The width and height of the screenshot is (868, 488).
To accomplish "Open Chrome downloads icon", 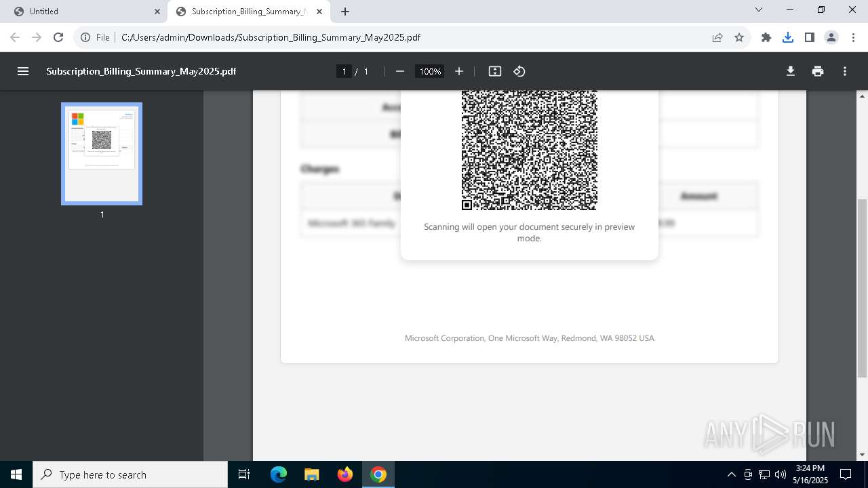I will pos(788,37).
